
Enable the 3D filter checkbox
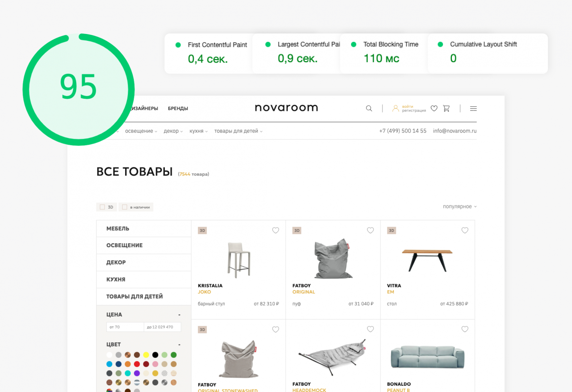click(x=102, y=207)
